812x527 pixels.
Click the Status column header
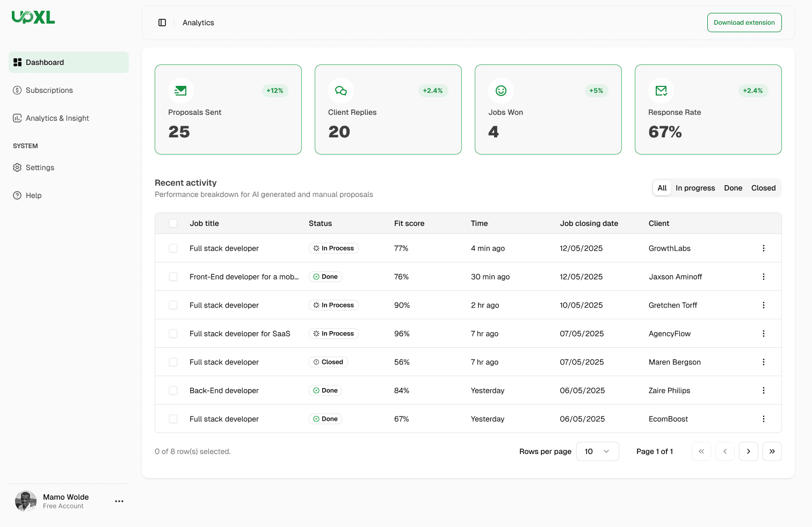(x=320, y=223)
